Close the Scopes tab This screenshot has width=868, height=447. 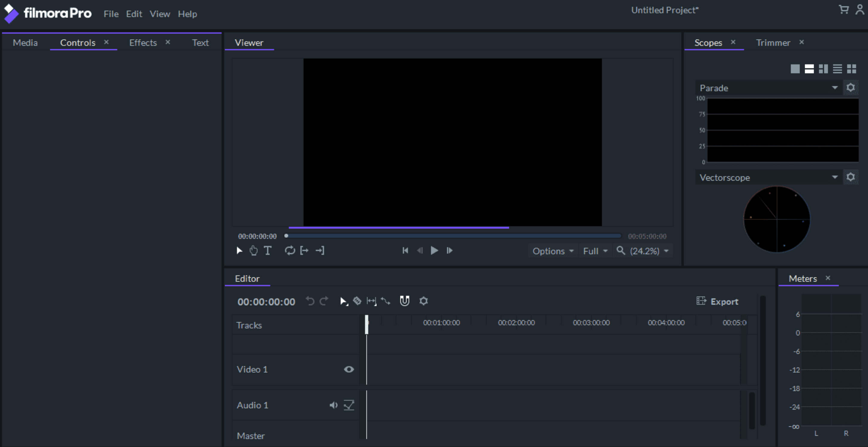tap(733, 42)
